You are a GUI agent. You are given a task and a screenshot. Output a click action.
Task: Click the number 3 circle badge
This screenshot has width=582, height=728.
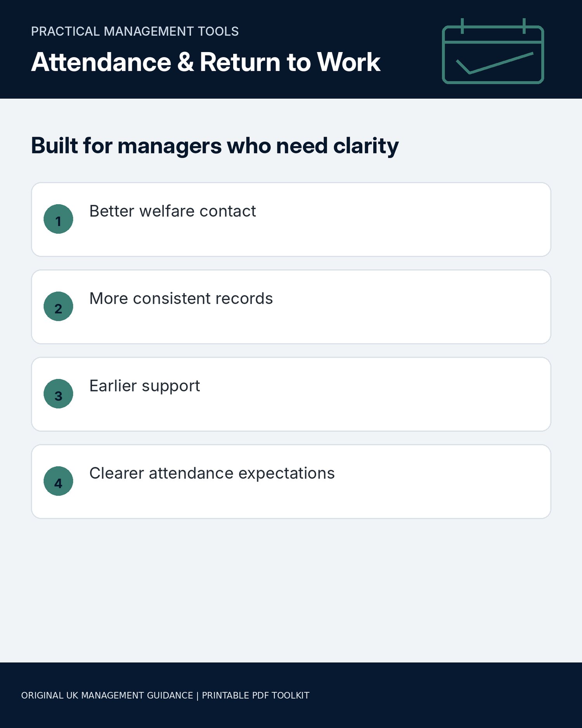click(x=58, y=394)
